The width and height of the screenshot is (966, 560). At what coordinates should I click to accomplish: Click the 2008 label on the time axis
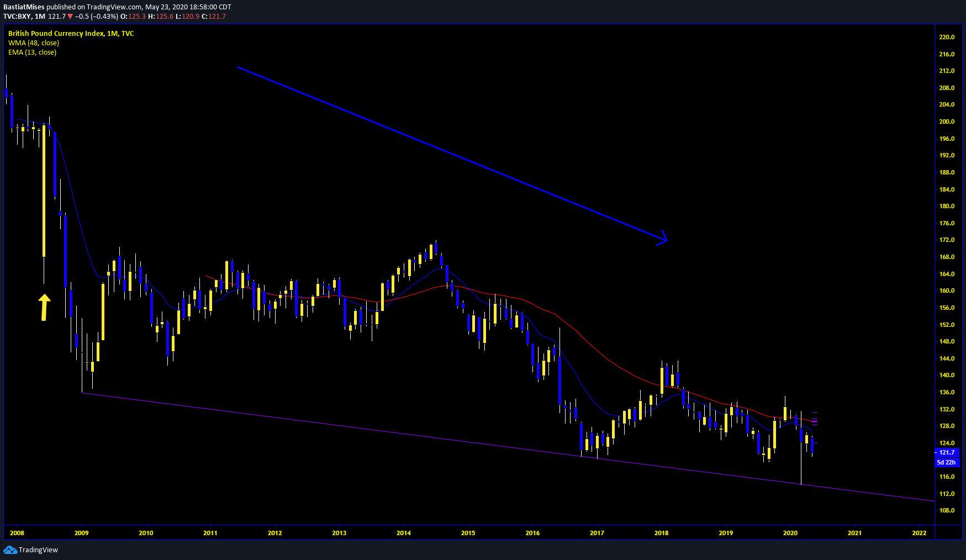(17, 533)
